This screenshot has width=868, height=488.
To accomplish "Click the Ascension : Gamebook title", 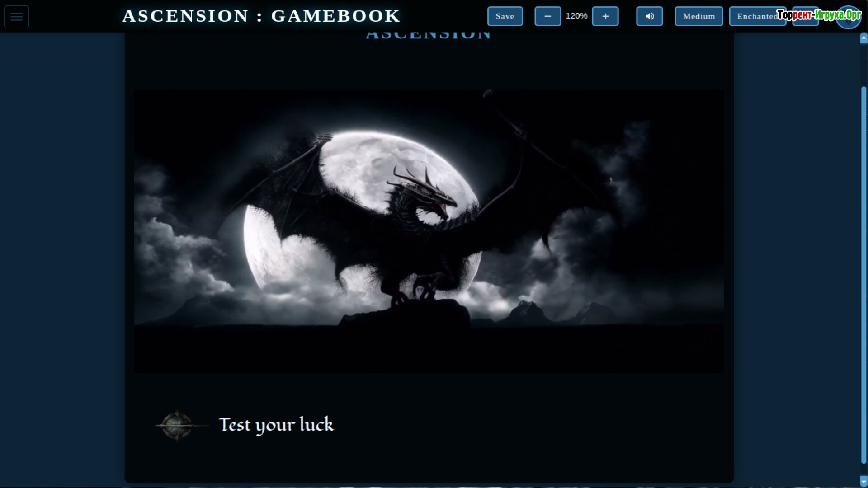I will point(261,16).
